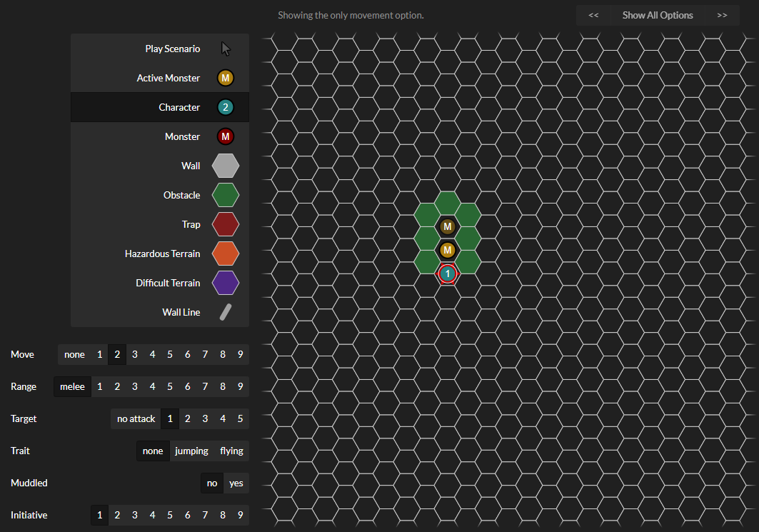This screenshot has width=759, height=532.
Task: Set Range to 2
Action: pyautogui.click(x=117, y=387)
